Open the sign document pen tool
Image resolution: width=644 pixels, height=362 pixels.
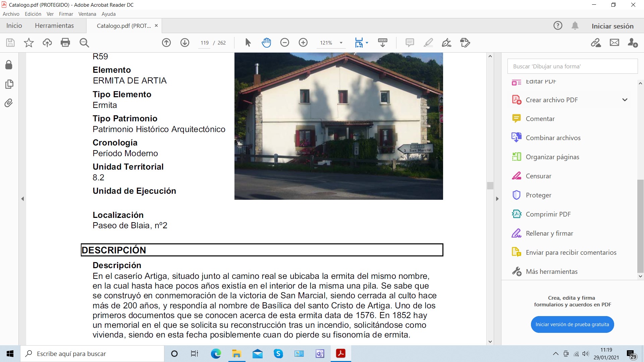[447, 43]
